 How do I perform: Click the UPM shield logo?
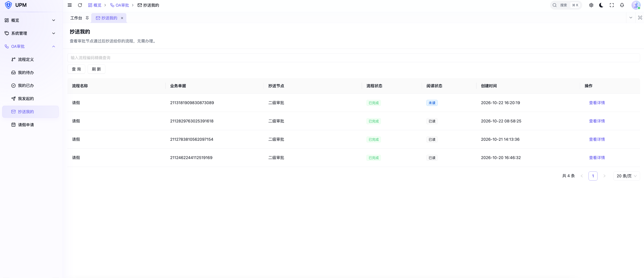coord(9,5)
